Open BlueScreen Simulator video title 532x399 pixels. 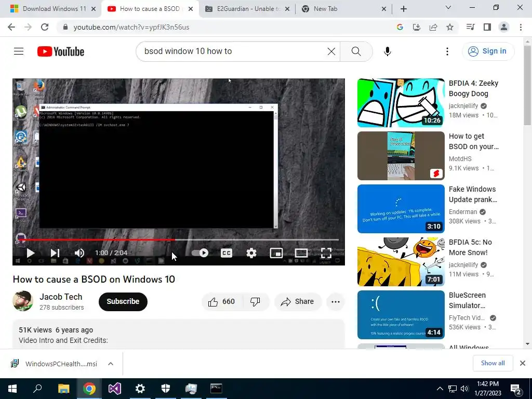pyautogui.click(x=467, y=300)
